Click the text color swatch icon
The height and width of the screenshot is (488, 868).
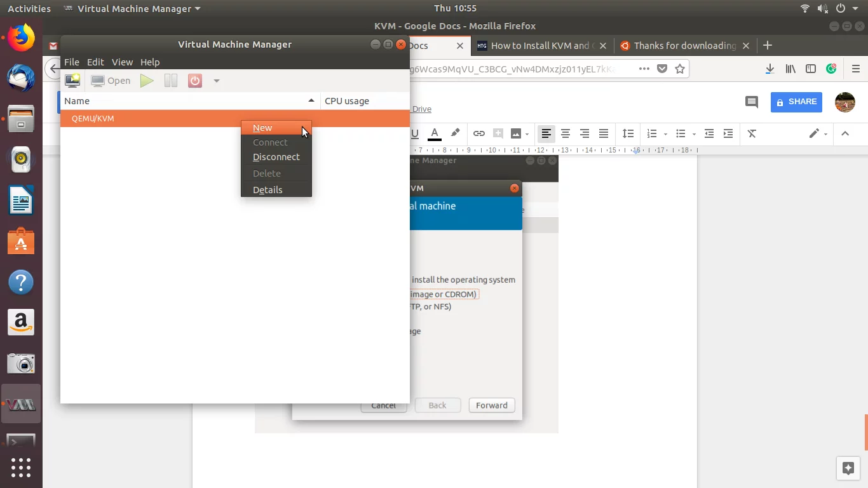(x=435, y=133)
